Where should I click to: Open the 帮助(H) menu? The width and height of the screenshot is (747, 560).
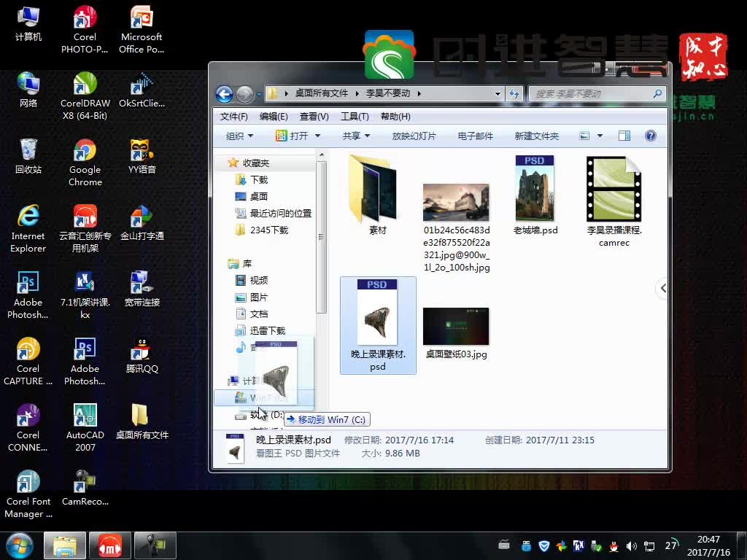395,117
